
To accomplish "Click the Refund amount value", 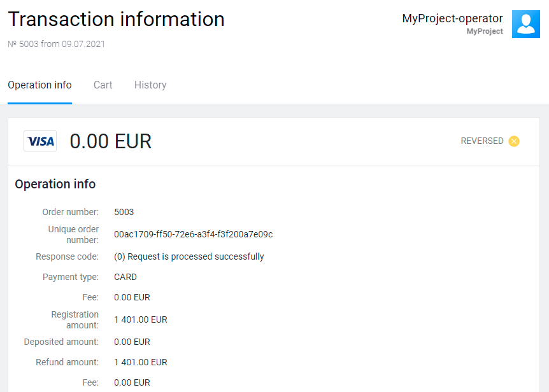I will pyautogui.click(x=140, y=362).
